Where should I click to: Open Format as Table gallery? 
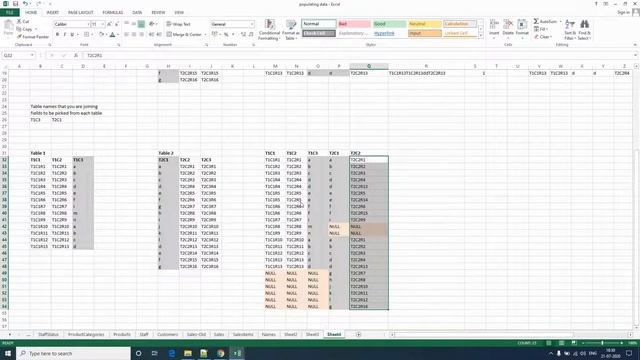point(291,29)
